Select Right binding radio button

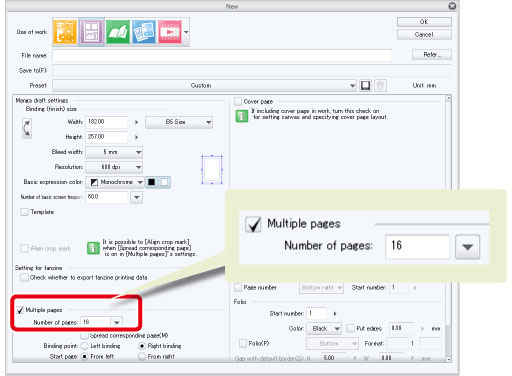[x=142, y=346]
